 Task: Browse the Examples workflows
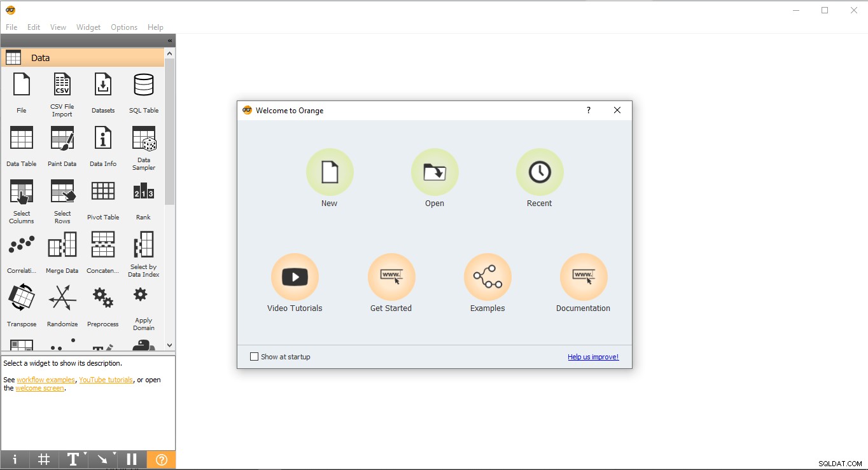(x=487, y=277)
